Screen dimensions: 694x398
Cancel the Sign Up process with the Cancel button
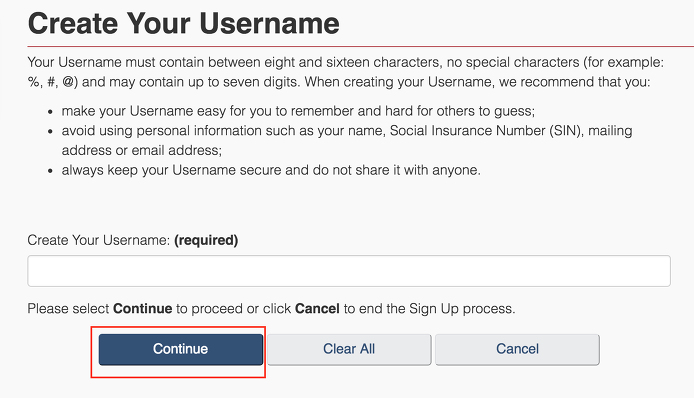click(517, 349)
